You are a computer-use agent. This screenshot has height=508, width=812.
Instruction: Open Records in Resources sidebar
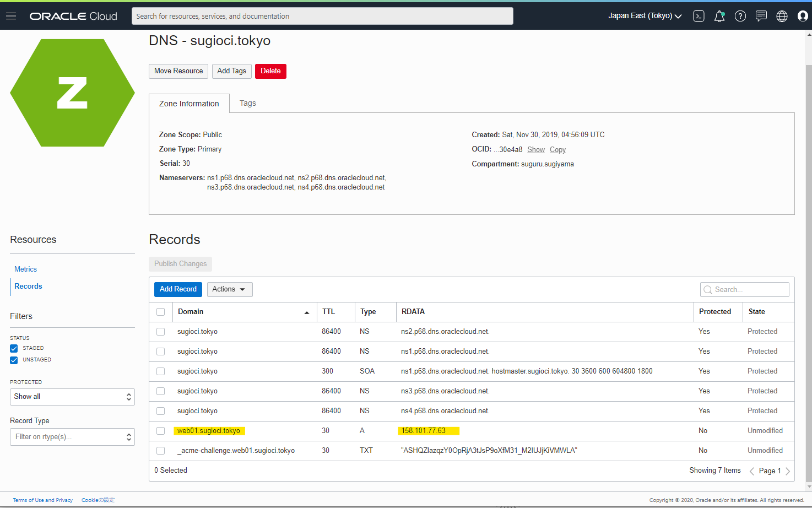pyautogui.click(x=28, y=287)
